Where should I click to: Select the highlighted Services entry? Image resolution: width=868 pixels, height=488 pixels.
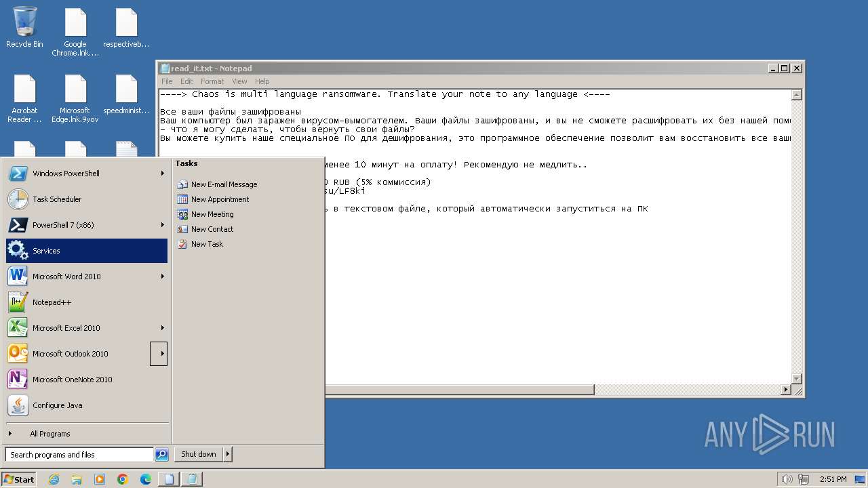(87, 251)
